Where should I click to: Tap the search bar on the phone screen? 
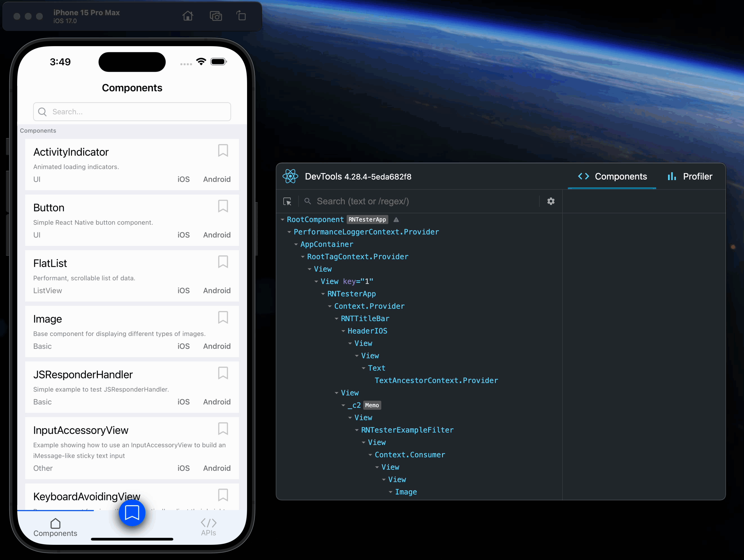[132, 111]
